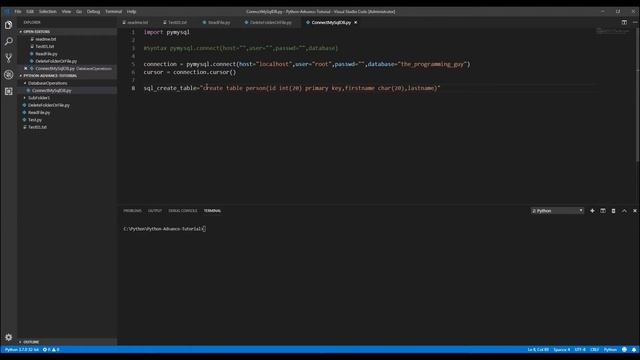Maximize the panel with up chevron

click(624, 211)
